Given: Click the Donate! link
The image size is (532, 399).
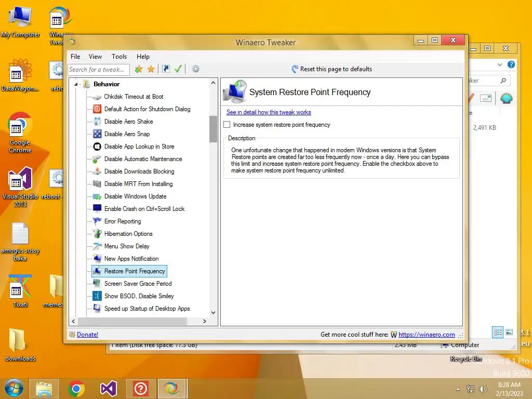Looking at the screenshot, I should [x=87, y=335].
